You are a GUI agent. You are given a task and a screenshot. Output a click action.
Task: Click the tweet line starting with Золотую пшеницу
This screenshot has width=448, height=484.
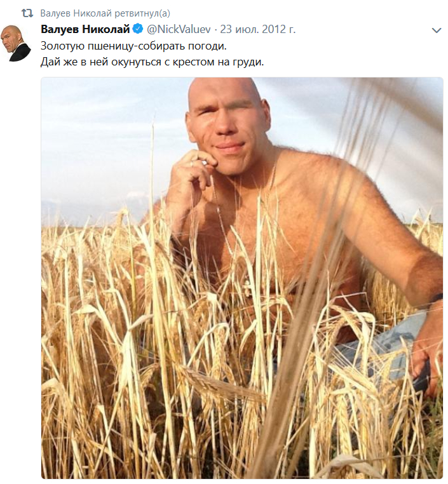(x=133, y=46)
